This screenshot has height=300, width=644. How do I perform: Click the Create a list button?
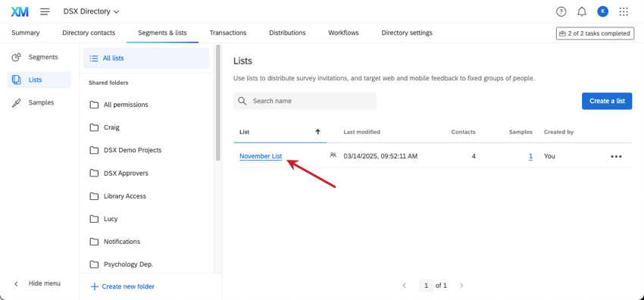point(607,101)
